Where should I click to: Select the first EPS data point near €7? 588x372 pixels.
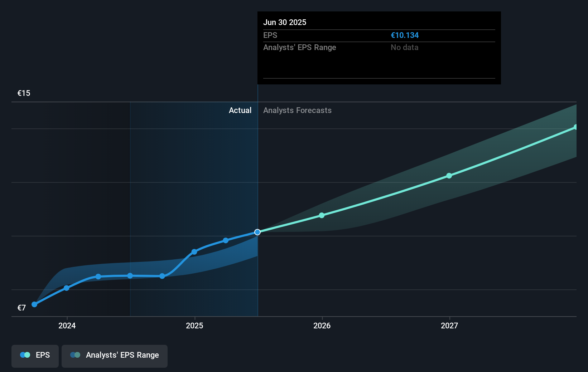pos(34,304)
